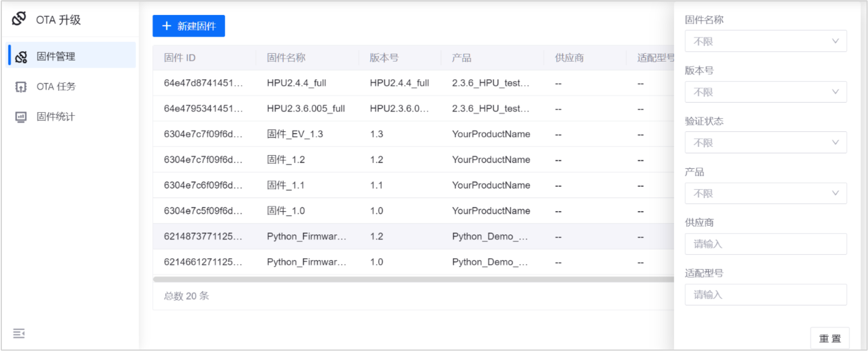This screenshot has width=868, height=351.
Task: Click the 新建固件 button
Action: pos(189,26)
